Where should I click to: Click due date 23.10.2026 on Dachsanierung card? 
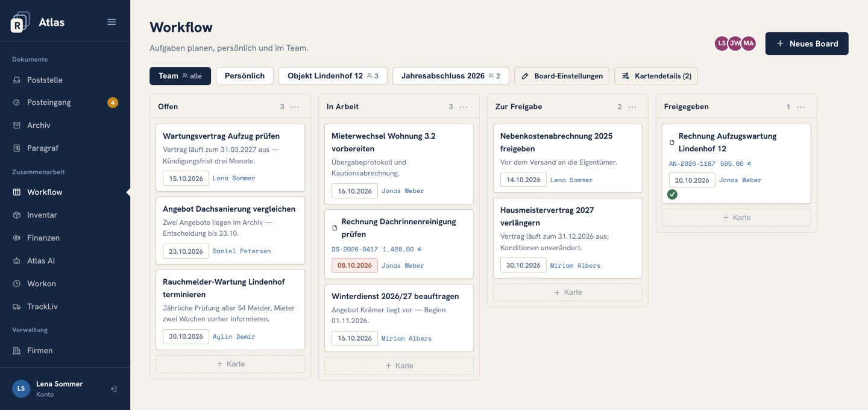186,251
